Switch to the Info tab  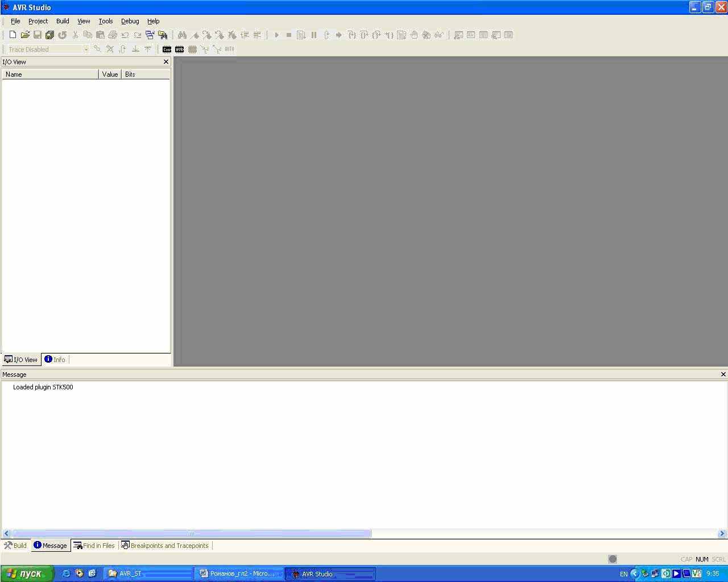pos(55,359)
